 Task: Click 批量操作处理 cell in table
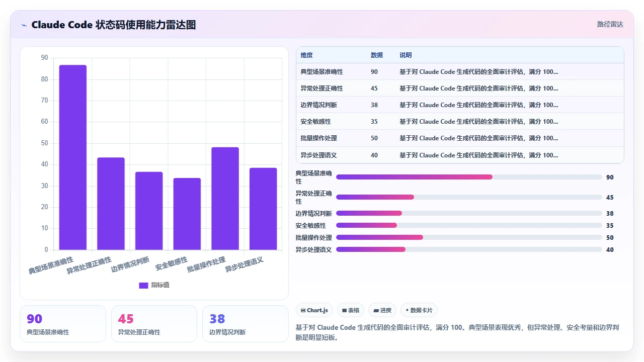pos(318,138)
